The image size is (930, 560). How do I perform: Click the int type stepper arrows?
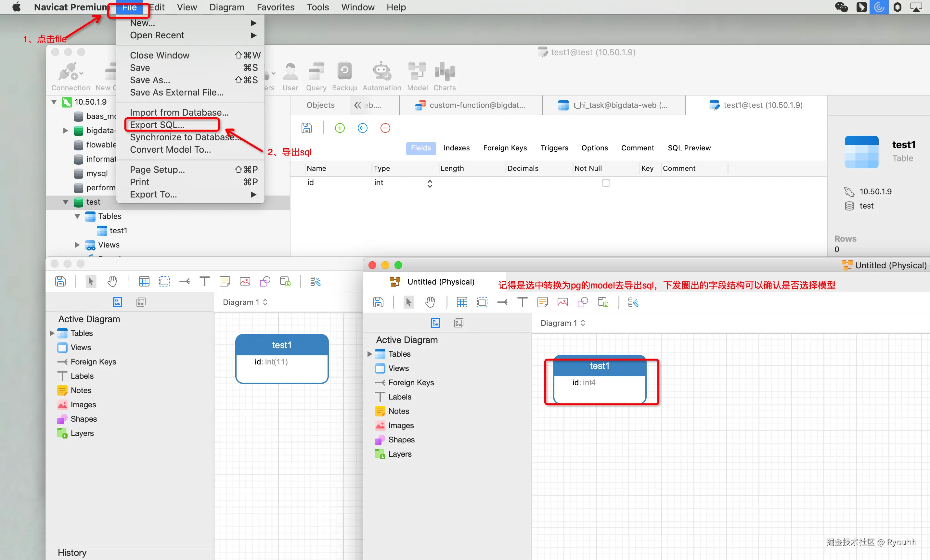point(430,184)
